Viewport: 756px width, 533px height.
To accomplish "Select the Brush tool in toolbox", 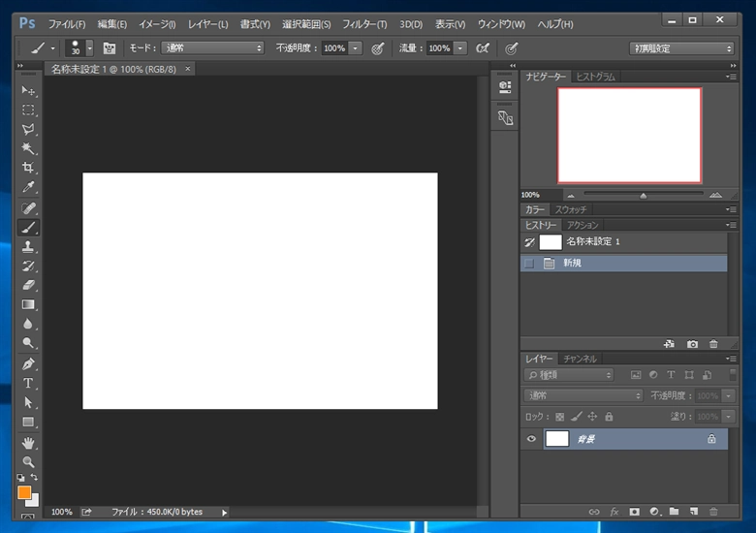I will pyautogui.click(x=28, y=228).
